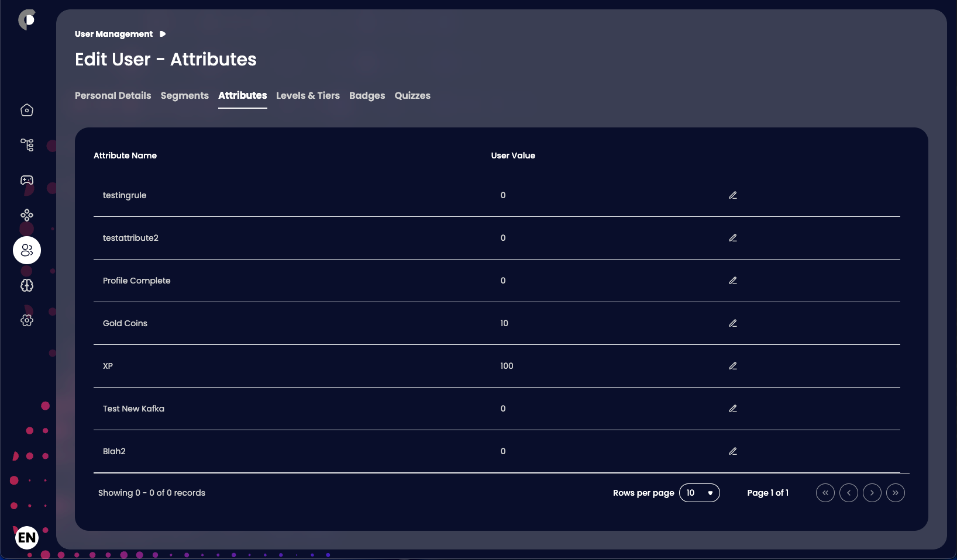Screen dimensions: 957x560
Task: Click the modules diamond icon in sidebar
Action: tap(26, 215)
